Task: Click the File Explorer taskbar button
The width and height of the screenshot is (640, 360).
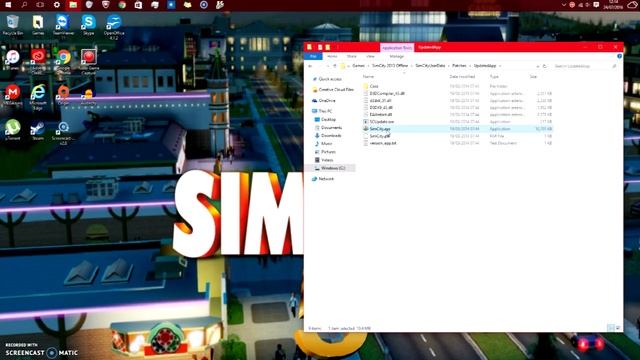Action: click(x=73, y=5)
